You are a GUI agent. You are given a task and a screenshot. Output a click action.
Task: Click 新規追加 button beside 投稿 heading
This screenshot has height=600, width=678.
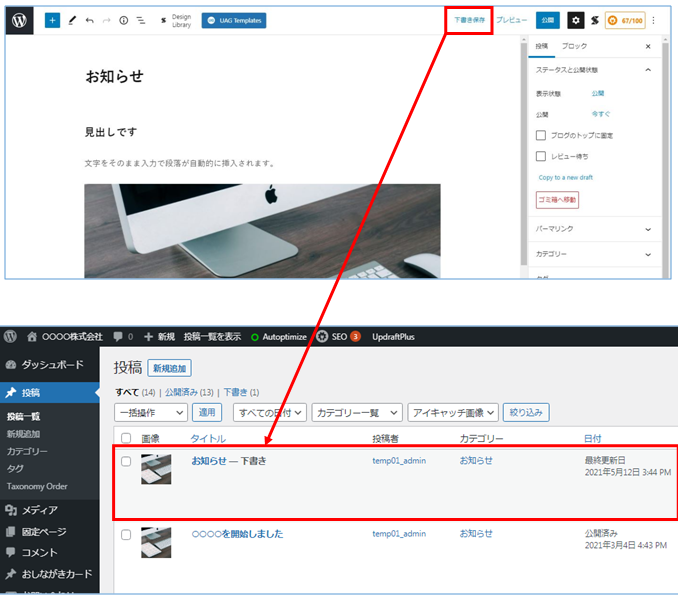click(x=169, y=368)
